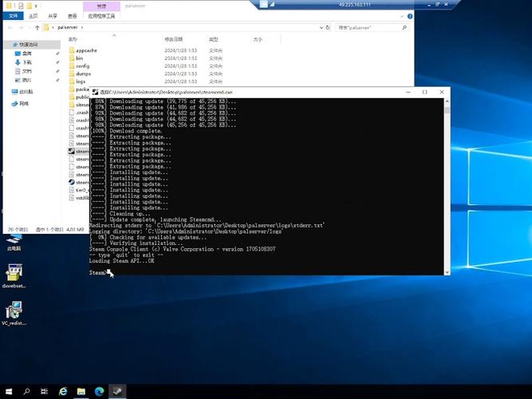Sort by 大小 (Size) column header
Image resolution: width=532 pixels, height=399 pixels.
coord(258,39)
